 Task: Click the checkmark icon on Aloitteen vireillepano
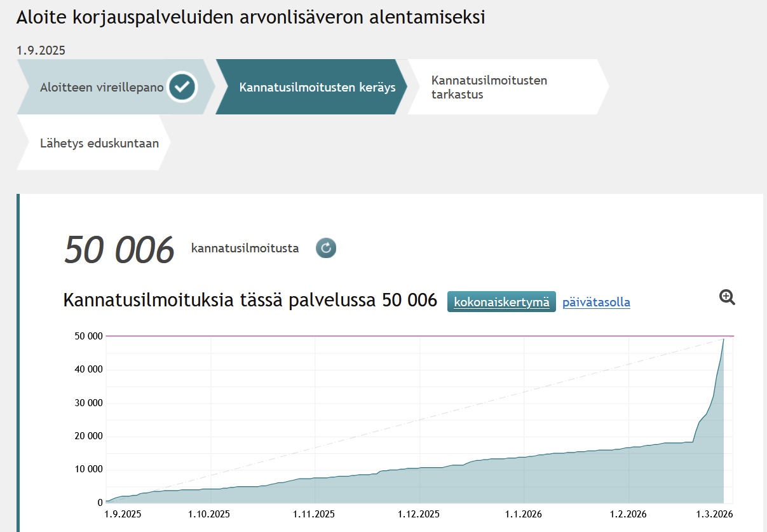[x=182, y=87]
